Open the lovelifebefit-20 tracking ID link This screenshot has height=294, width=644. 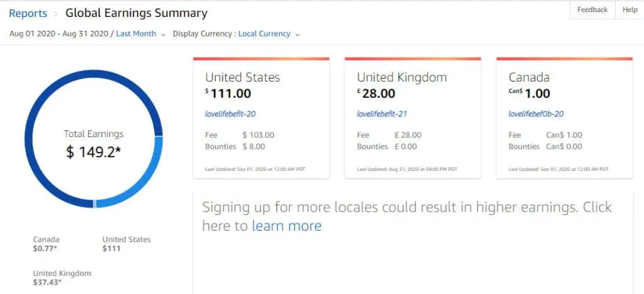(230, 114)
